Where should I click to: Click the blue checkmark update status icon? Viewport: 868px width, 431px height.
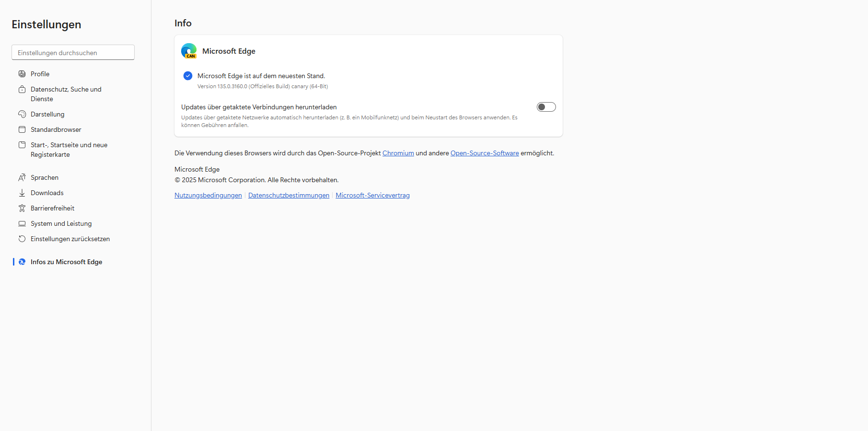(188, 76)
